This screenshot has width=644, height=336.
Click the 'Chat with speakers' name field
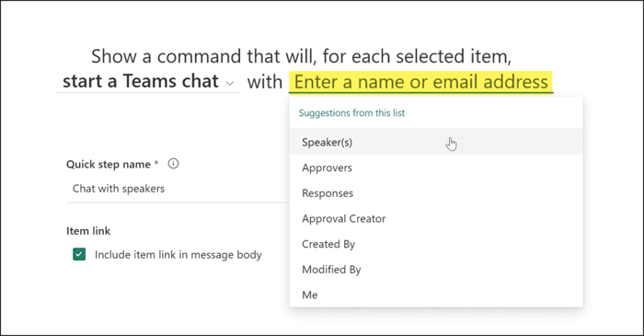coord(178,189)
